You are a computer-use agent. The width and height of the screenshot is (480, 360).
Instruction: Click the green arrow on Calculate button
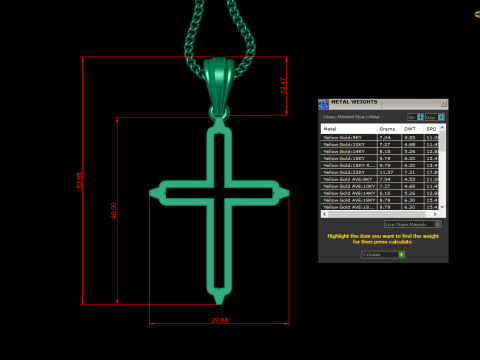pyautogui.click(x=401, y=255)
